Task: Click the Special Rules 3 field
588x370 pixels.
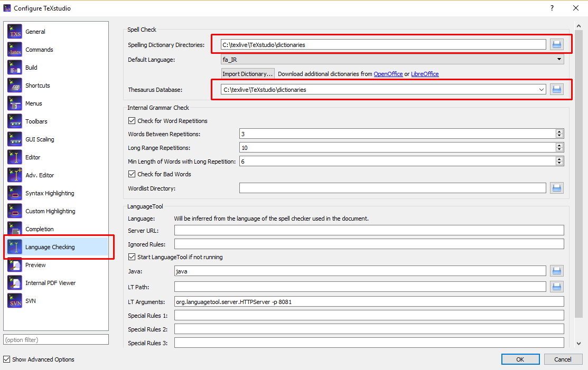Action: [x=369, y=343]
